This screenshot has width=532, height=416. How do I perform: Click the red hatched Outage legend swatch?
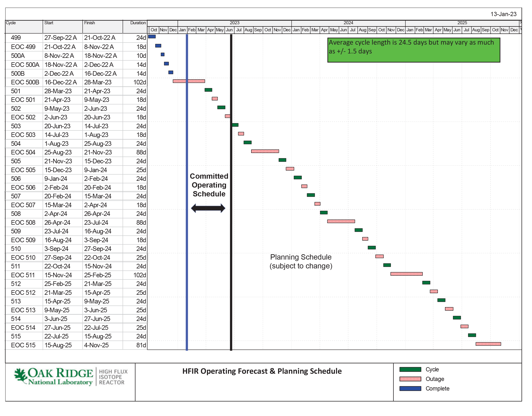[x=410, y=379]
